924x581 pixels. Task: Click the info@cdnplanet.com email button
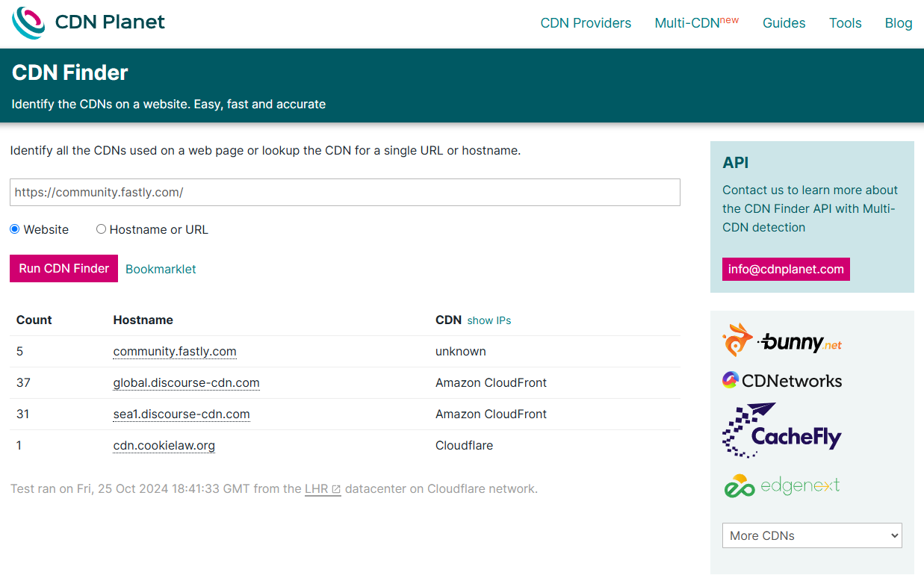coord(786,270)
